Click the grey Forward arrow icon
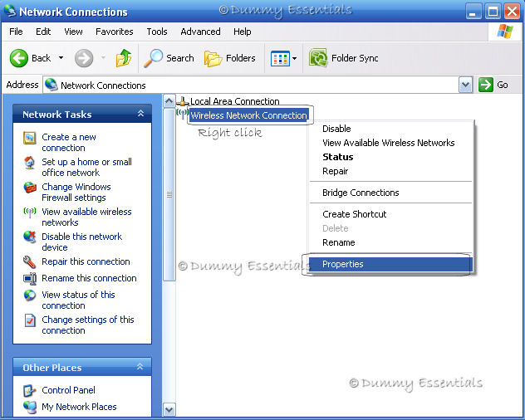This screenshot has height=420, width=525. point(84,58)
